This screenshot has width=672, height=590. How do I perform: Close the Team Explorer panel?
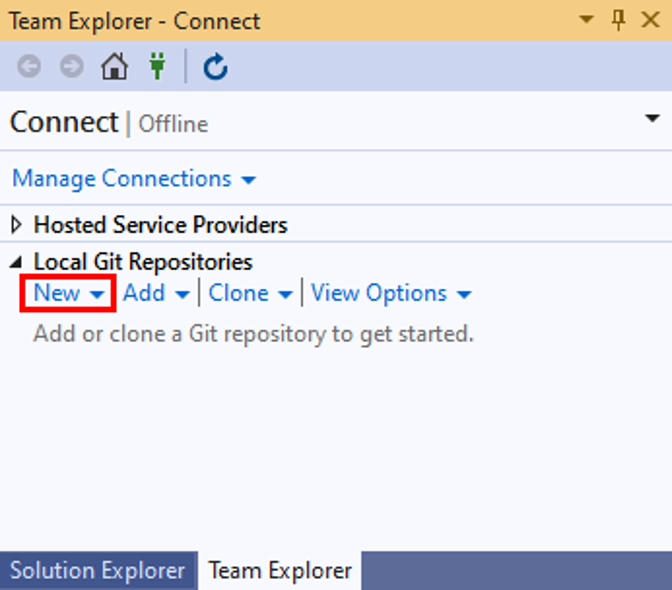(650, 20)
